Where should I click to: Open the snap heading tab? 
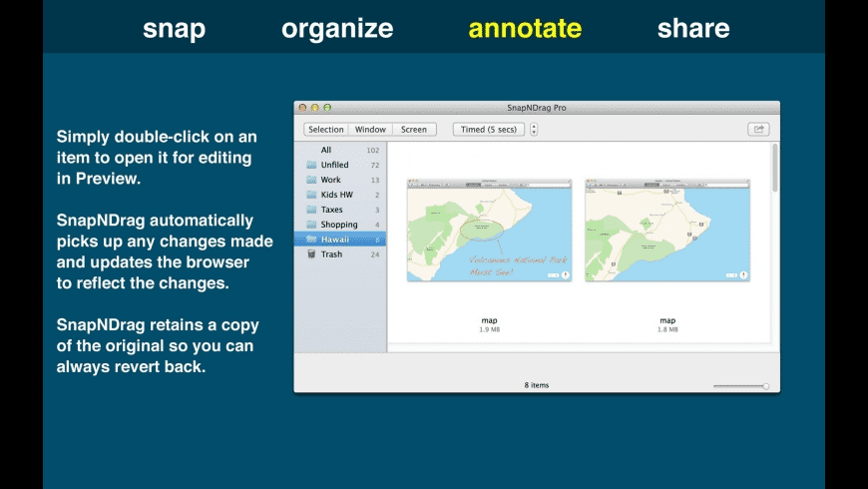174,29
